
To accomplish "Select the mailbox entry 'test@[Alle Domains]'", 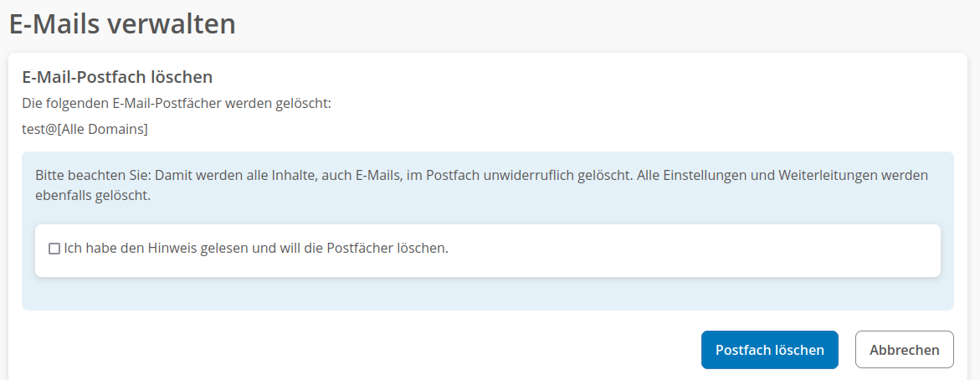I will [x=85, y=129].
